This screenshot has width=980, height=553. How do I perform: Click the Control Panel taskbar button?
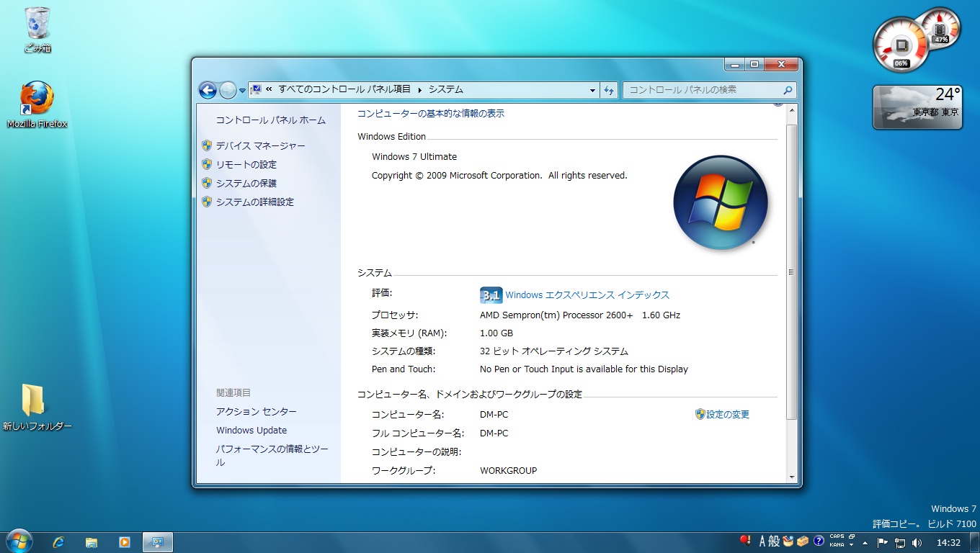(158, 542)
